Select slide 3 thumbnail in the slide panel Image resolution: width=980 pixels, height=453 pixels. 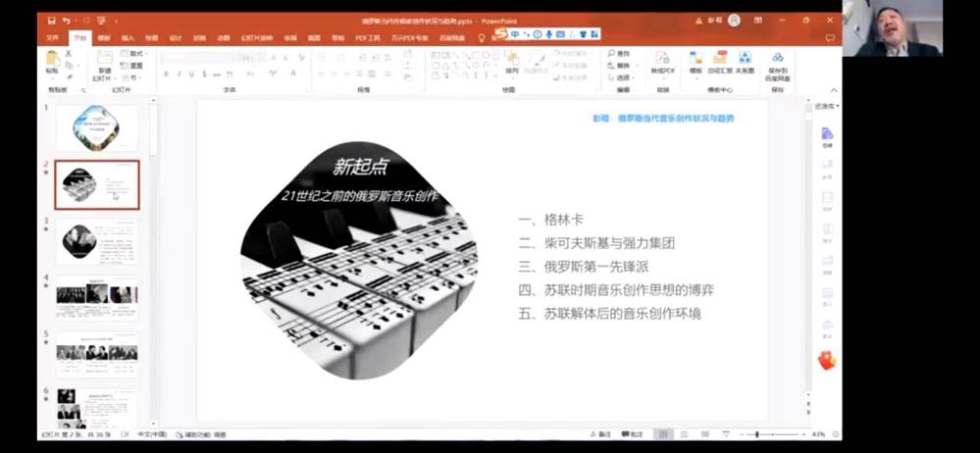(x=96, y=240)
